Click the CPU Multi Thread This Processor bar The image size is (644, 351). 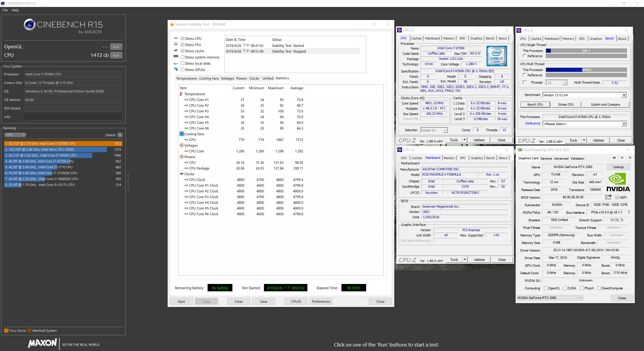point(586,70)
